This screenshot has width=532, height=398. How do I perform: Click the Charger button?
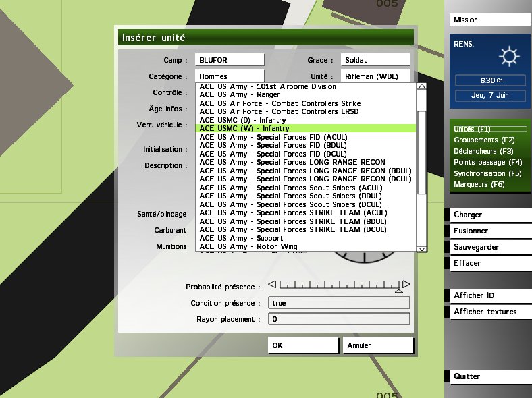tap(491, 215)
